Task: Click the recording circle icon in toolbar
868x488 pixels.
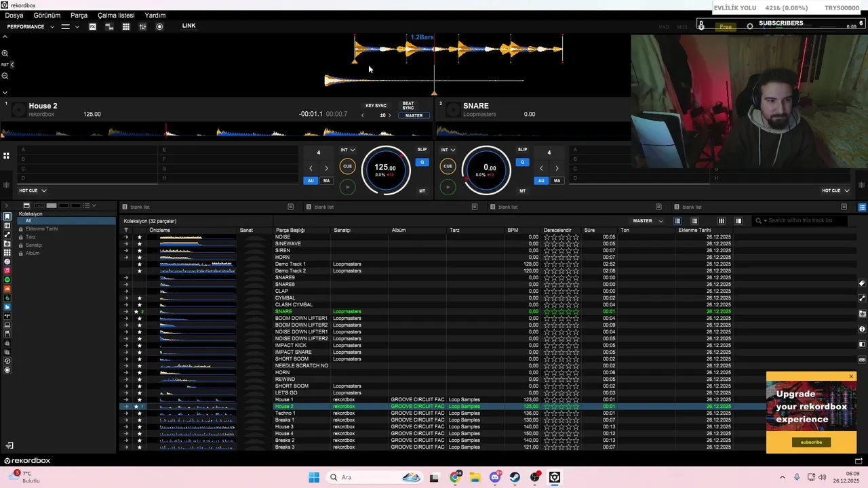Action: (159, 26)
